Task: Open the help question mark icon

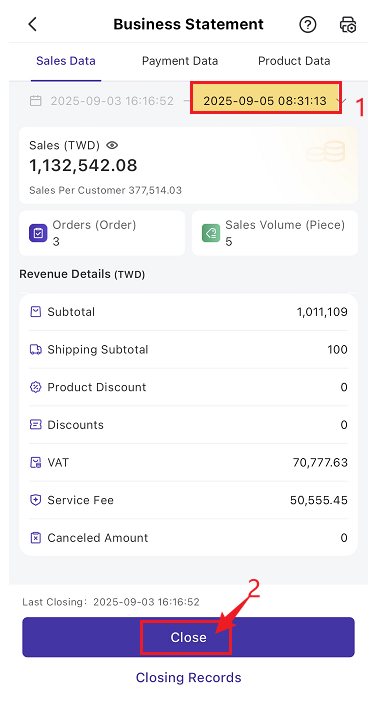Action: pos(308,24)
